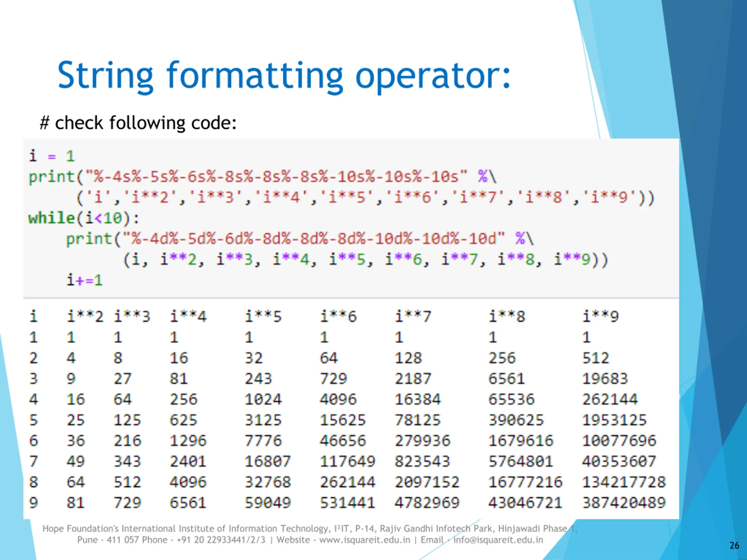Screen dimensions: 747x560
Task: Click the value 1296 in output
Action: [188, 441]
